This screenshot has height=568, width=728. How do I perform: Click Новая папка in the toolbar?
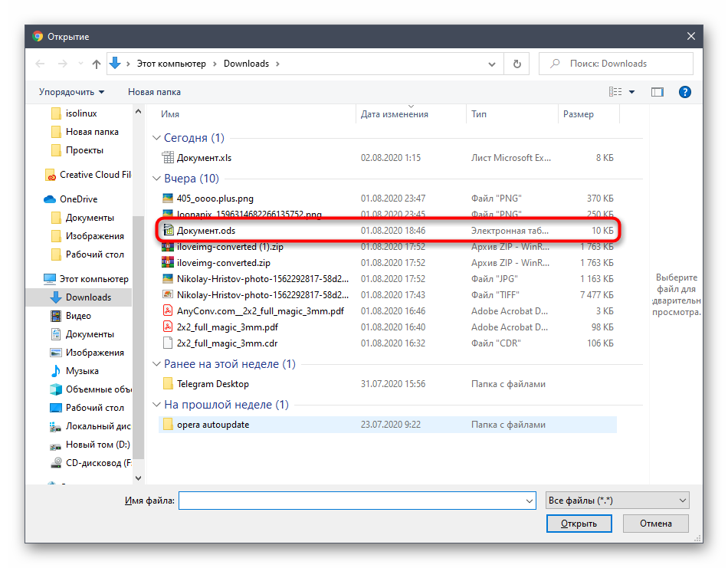point(154,92)
